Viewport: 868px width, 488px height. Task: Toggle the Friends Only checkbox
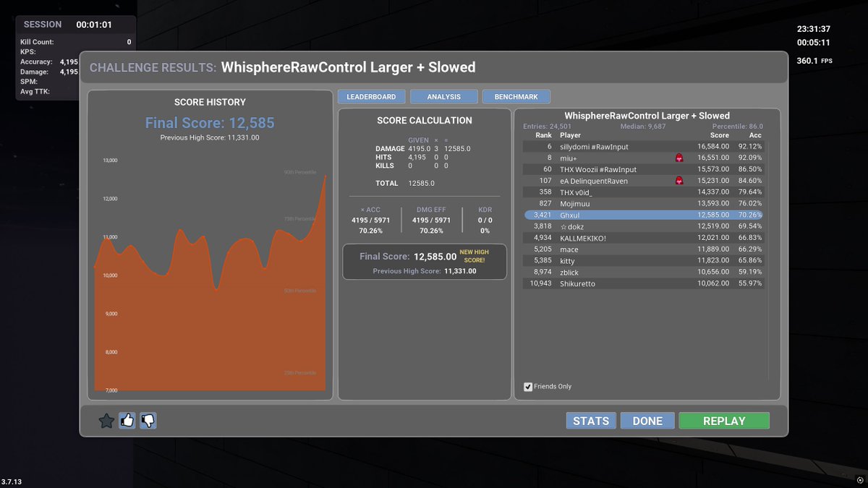[x=528, y=387]
